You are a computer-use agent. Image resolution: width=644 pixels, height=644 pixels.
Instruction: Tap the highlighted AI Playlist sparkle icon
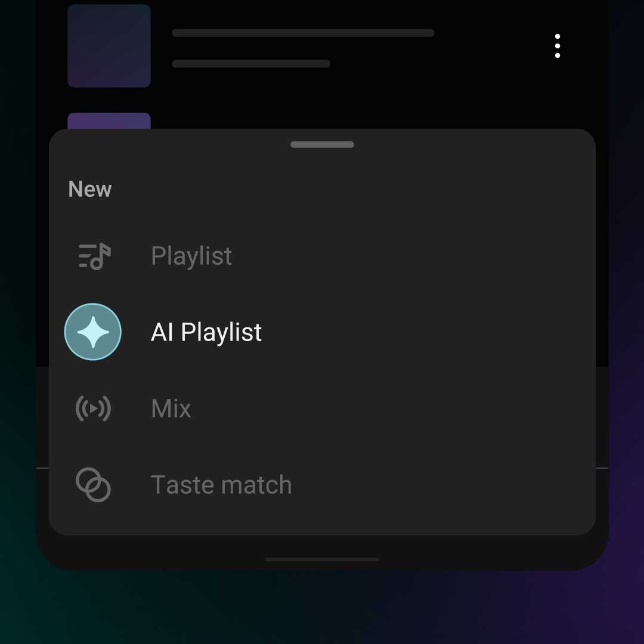(93, 332)
